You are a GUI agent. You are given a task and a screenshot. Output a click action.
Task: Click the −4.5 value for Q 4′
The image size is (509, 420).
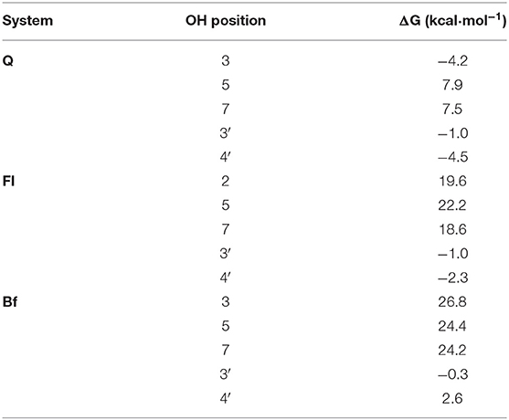453,157
